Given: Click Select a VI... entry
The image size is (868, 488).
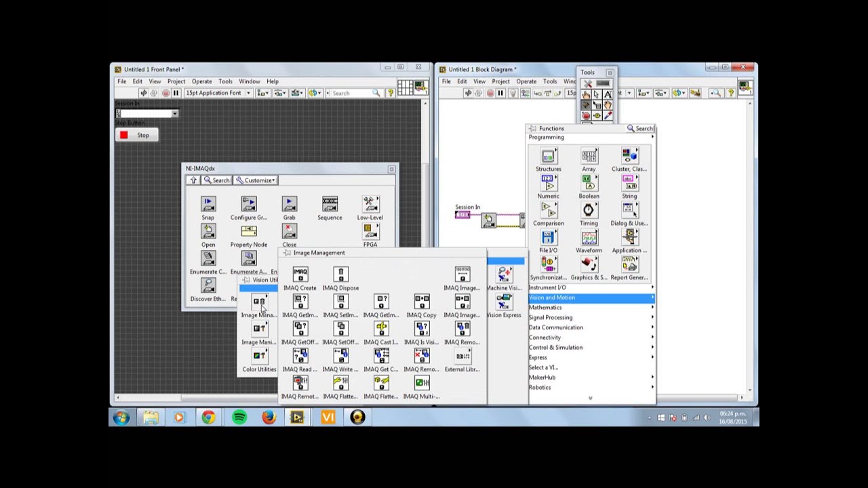Looking at the screenshot, I should 591,367.
